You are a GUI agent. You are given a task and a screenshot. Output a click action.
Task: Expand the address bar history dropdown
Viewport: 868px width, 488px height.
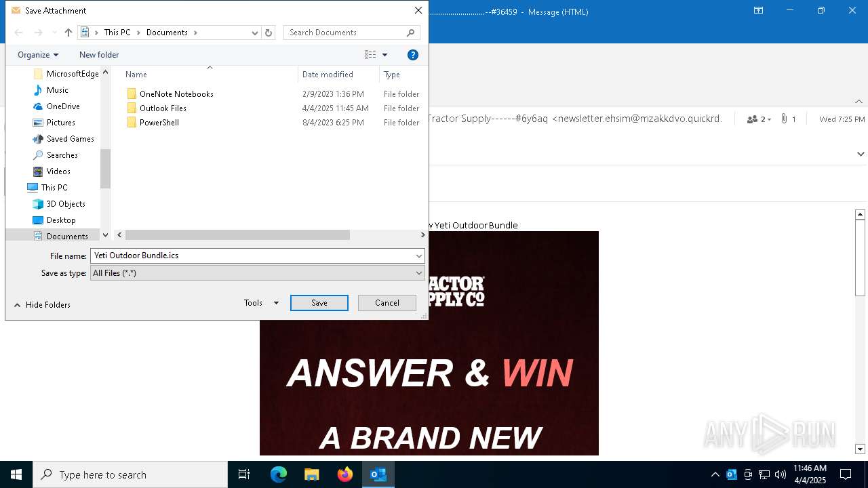(254, 33)
